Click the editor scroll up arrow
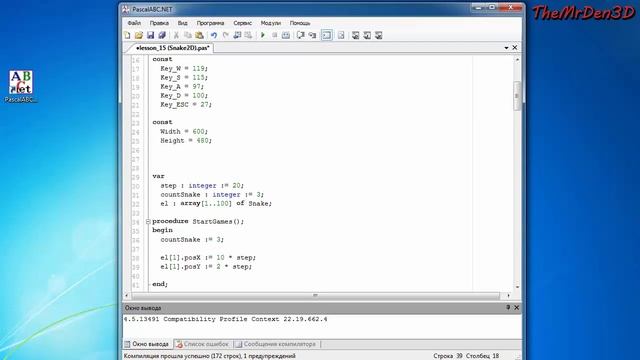The width and height of the screenshot is (640, 360). 517,60
